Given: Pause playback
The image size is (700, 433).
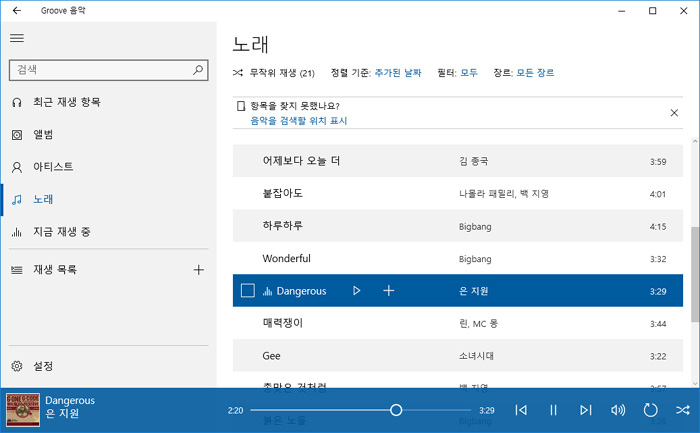Looking at the screenshot, I should pos(553,410).
